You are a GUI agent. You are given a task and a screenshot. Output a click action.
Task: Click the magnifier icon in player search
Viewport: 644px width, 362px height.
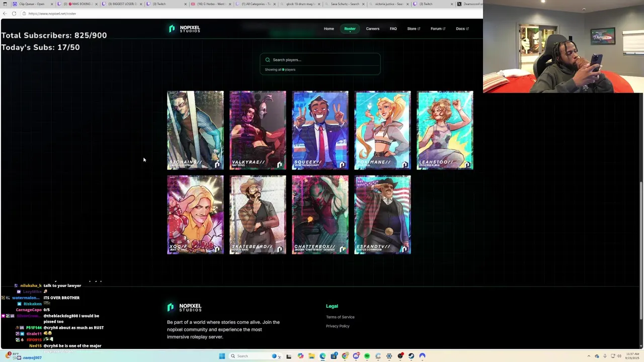click(268, 60)
